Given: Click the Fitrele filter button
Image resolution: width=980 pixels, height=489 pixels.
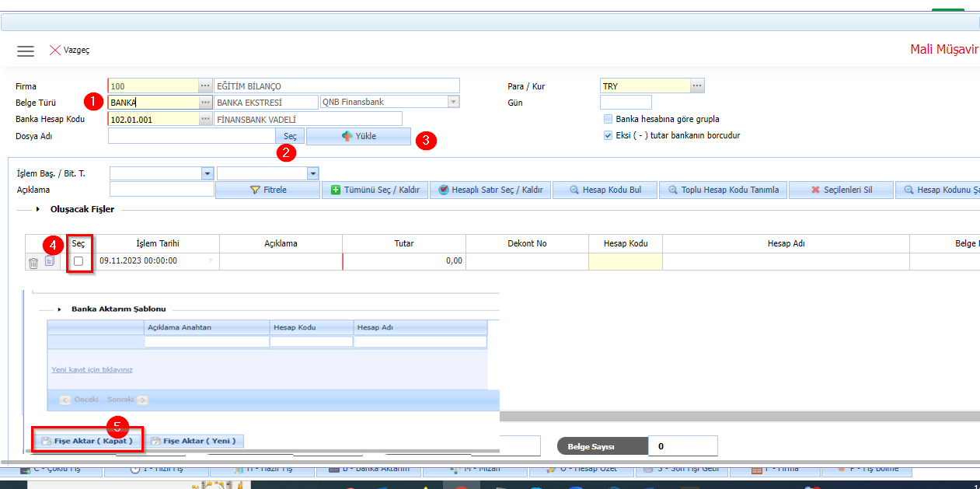Looking at the screenshot, I should 268,190.
